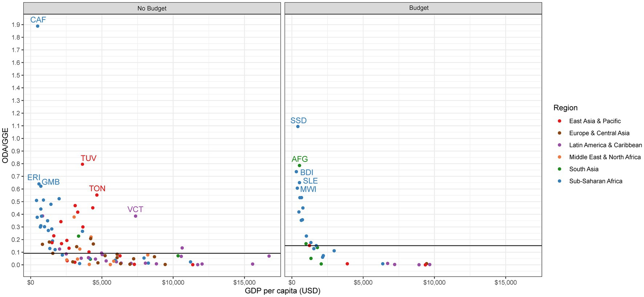
Task: Click the Region legend title
Action: click(x=565, y=108)
